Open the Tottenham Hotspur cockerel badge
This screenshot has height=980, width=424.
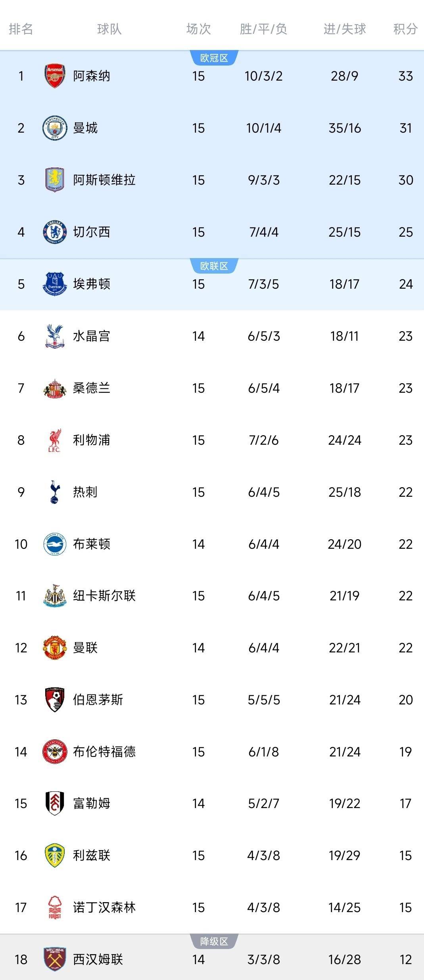pos(56,491)
